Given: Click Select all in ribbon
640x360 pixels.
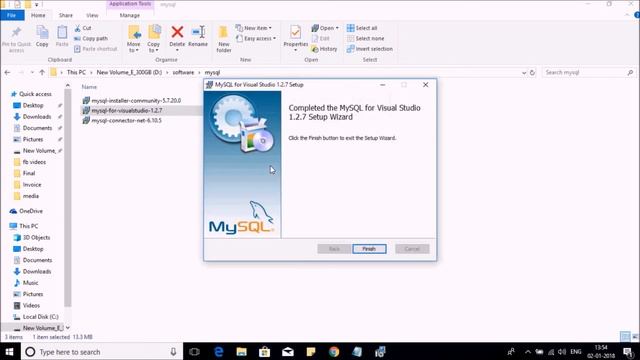Looking at the screenshot, I should (x=362, y=28).
